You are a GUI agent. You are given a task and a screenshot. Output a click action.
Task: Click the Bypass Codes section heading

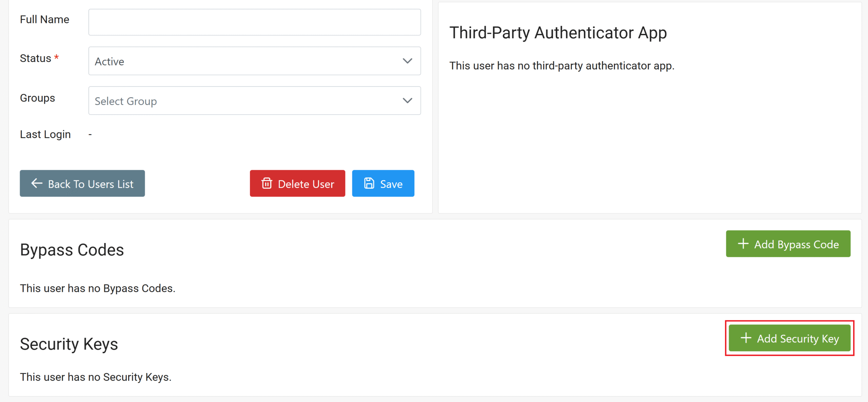pos(72,250)
